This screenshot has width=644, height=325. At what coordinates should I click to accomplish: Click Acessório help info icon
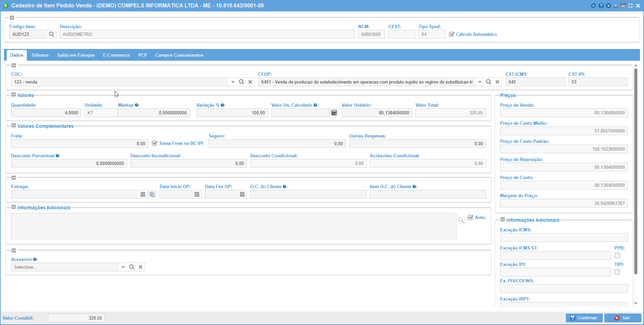35,259
